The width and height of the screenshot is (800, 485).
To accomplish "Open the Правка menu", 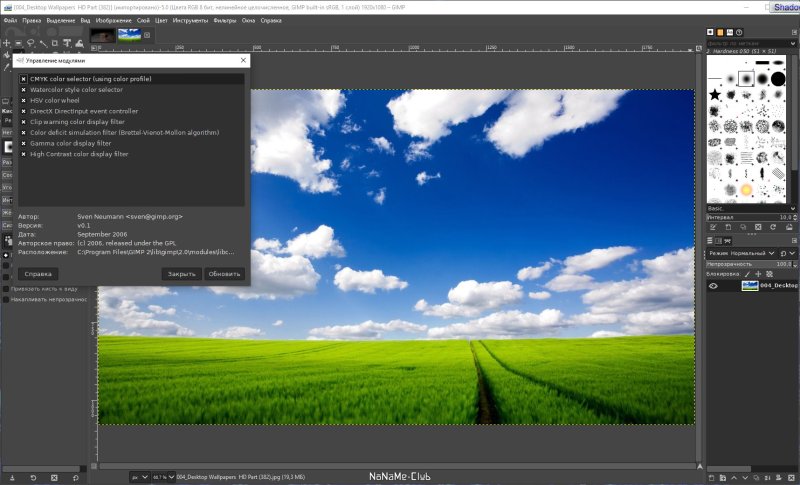I will point(32,21).
